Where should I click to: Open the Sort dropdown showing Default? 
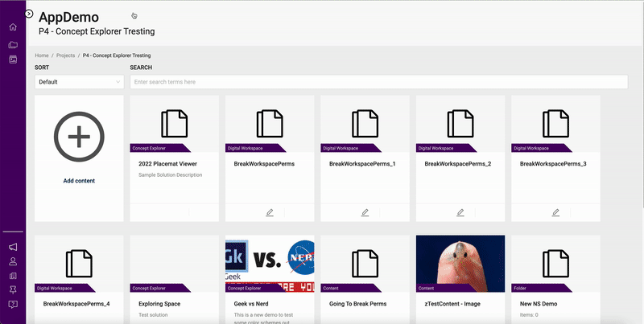tap(78, 82)
